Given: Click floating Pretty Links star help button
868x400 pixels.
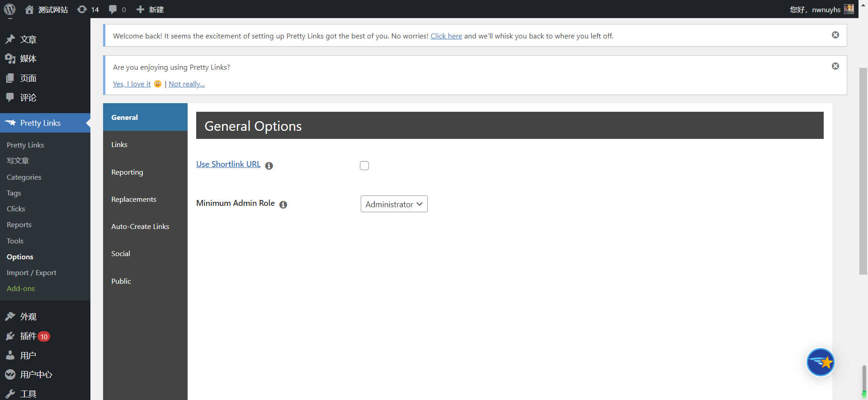Looking at the screenshot, I should (x=821, y=362).
